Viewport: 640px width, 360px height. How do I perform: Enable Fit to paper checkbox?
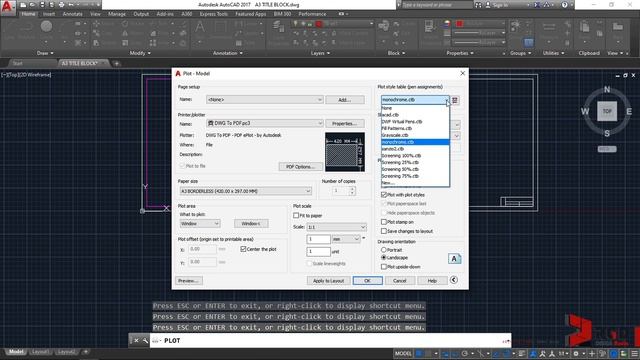coord(296,215)
